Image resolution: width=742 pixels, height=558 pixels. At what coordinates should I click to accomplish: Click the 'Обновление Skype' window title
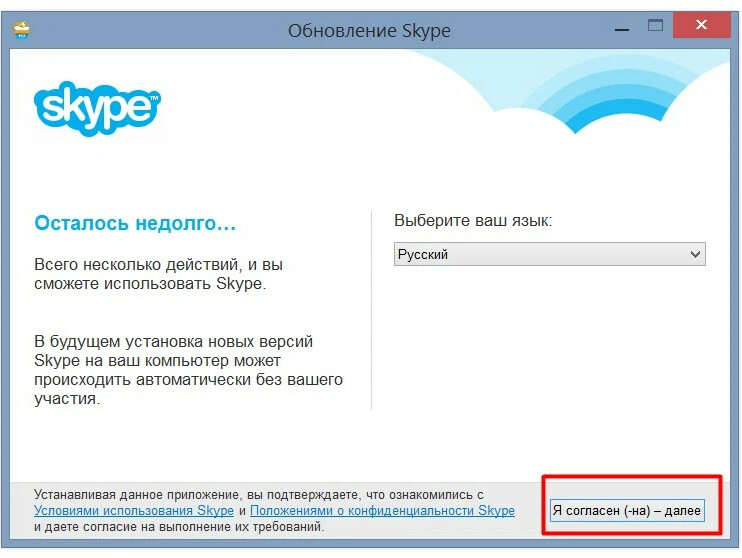pos(369,31)
